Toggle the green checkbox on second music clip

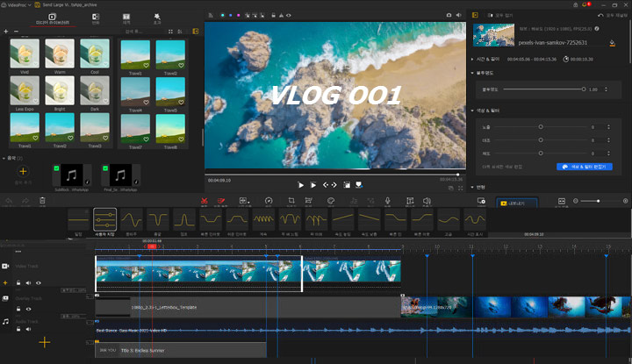coord(104,167)
